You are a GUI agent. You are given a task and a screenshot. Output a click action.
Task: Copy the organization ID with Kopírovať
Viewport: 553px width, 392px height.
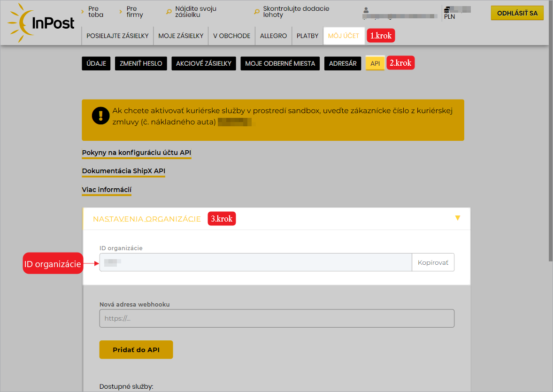tap(433, 262)
